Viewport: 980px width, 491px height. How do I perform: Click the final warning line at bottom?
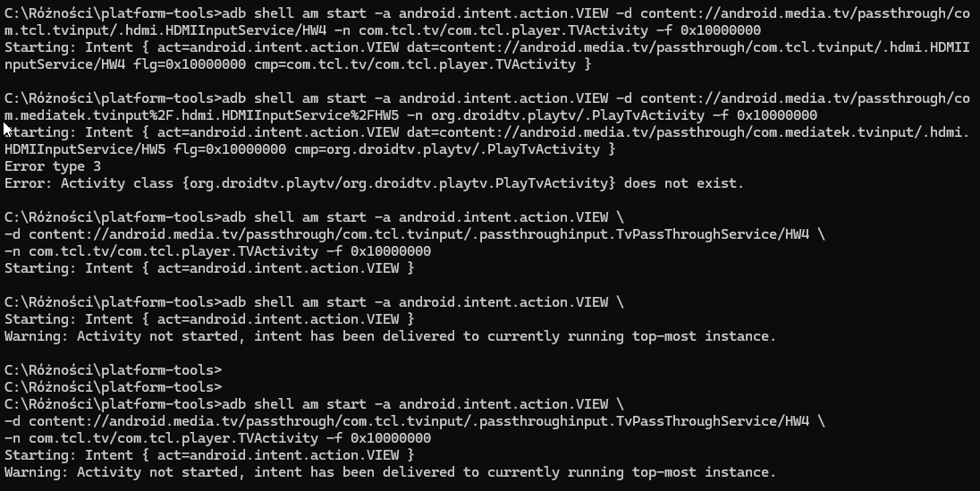(x=390, y=472)
